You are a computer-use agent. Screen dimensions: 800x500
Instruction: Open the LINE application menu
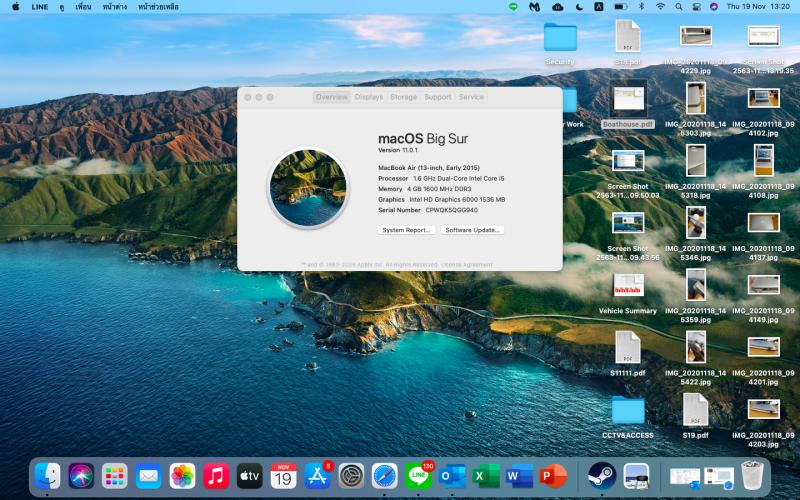pyautogui.click(x=39, y=7)
